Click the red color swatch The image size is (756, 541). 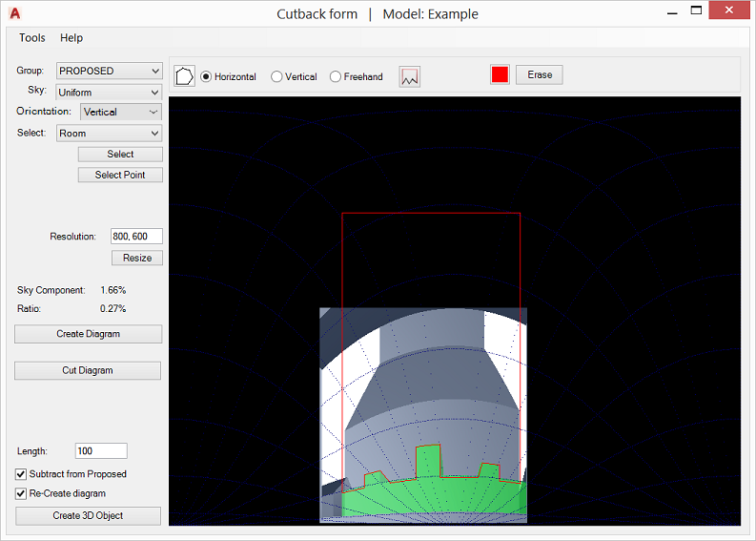[500, 75]
